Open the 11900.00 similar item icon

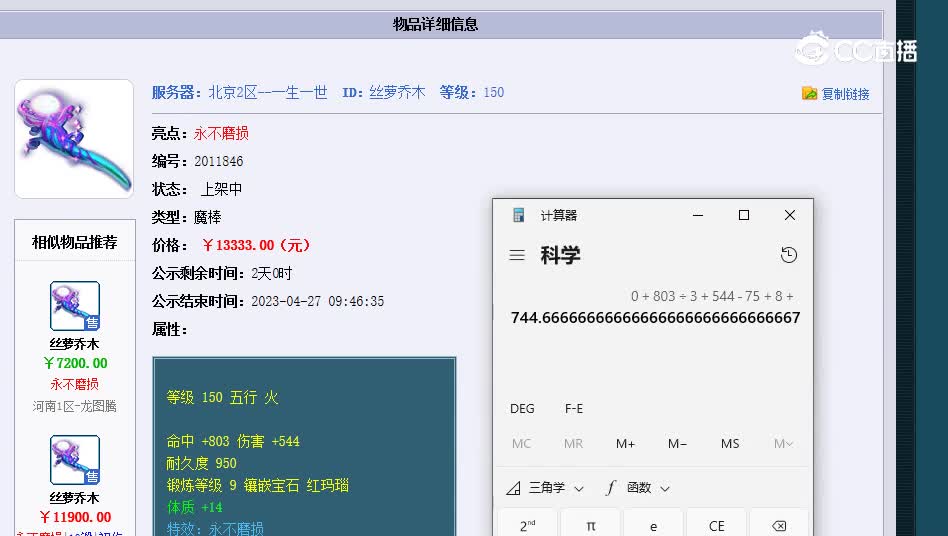[75, 460]
